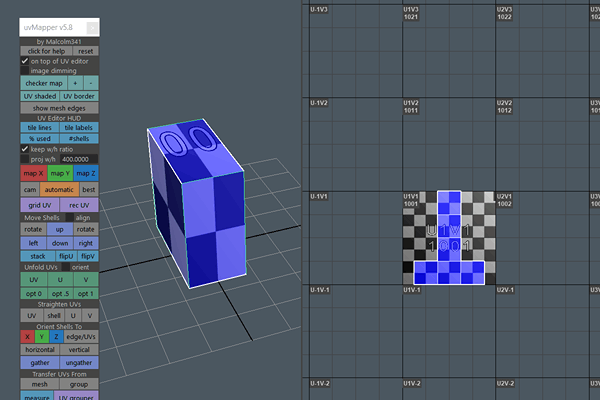The width and height of the screenshot is (600, 400).
Task: Enable the image dimming checkbox
Action: pyautogui.click(x=25, y=71)
